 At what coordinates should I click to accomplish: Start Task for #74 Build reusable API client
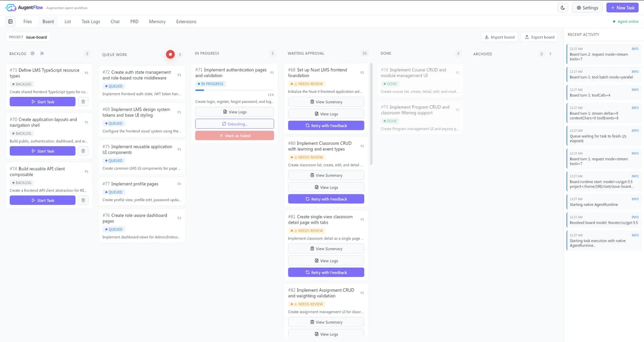[x=43, y=200]
